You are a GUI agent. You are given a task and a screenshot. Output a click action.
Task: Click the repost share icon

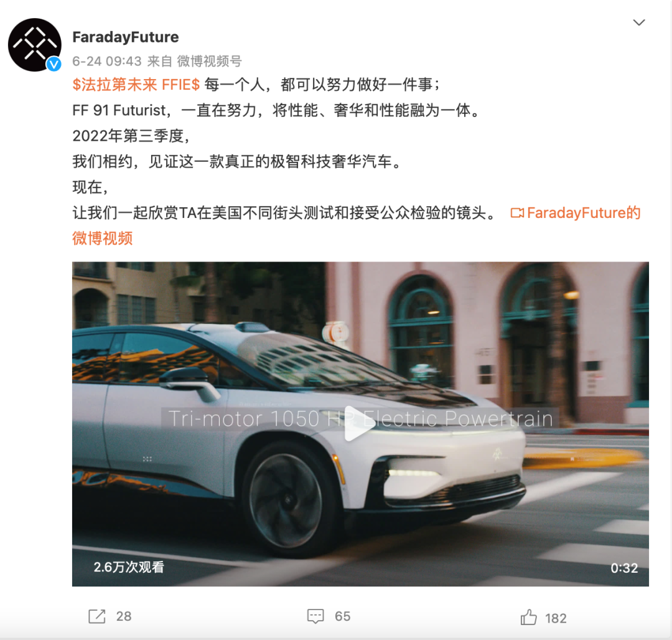pos(97,616)
